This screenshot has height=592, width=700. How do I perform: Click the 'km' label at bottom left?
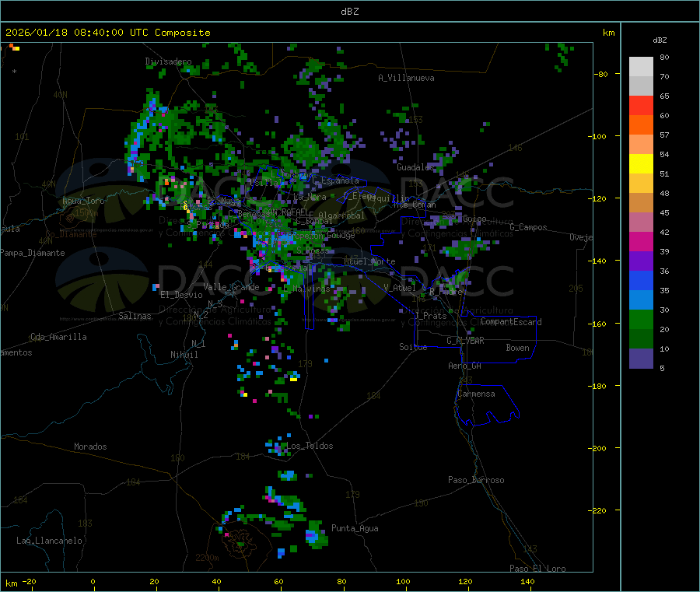pyautogui.click(x=11, y=583)
